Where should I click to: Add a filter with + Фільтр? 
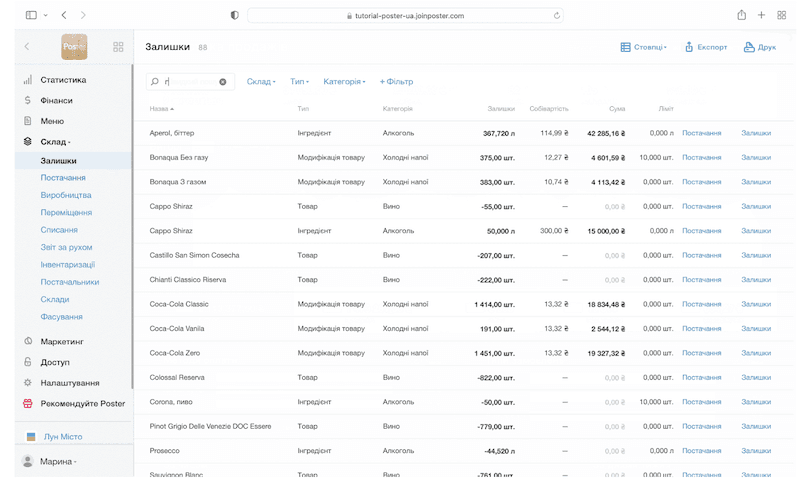tap(396, 82)
